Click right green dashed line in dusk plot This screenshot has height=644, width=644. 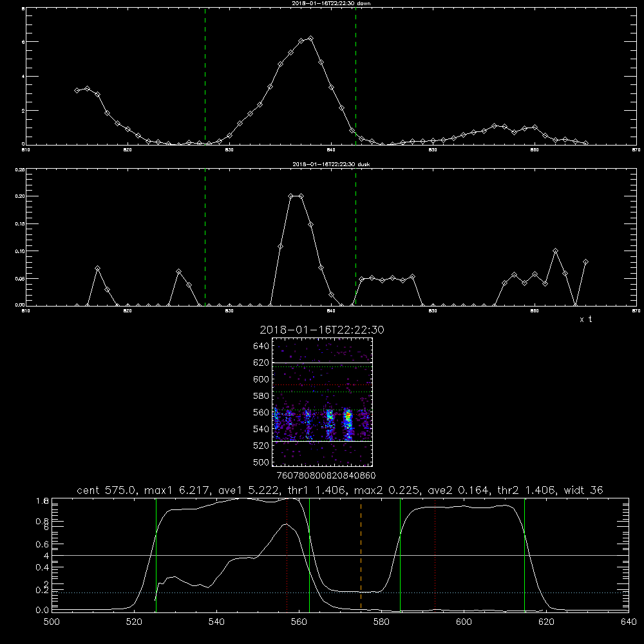[355, 237]
